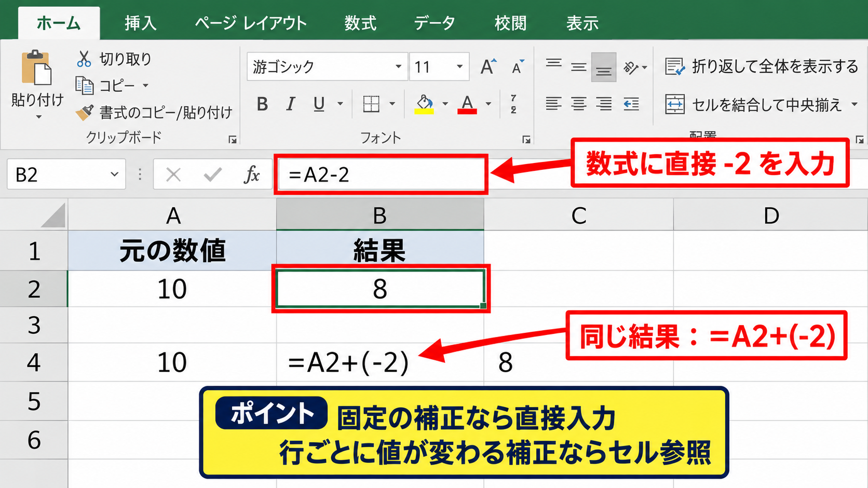Toggle wrap text to show all
This screenshot has width=868, height=488.
(762, 66)
